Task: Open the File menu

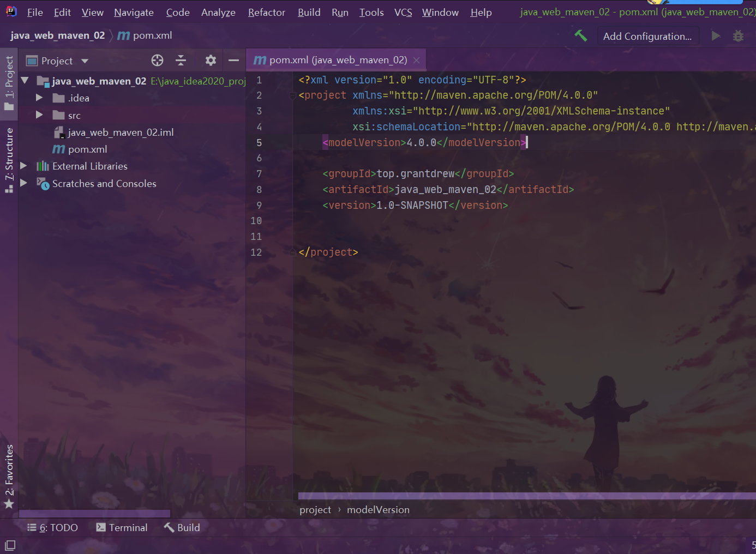Action: (x=35, y=12)
